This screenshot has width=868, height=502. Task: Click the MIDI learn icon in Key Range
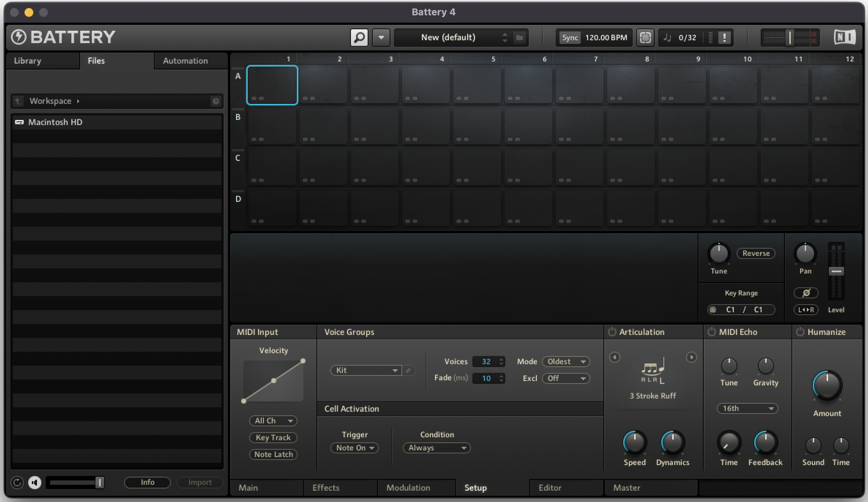[713, 310]
